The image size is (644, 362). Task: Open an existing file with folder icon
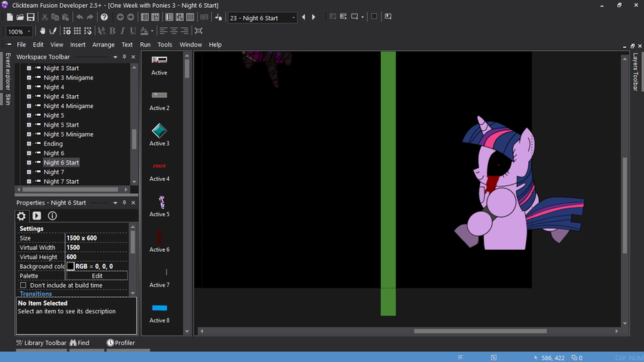click(x=20, y=17)
